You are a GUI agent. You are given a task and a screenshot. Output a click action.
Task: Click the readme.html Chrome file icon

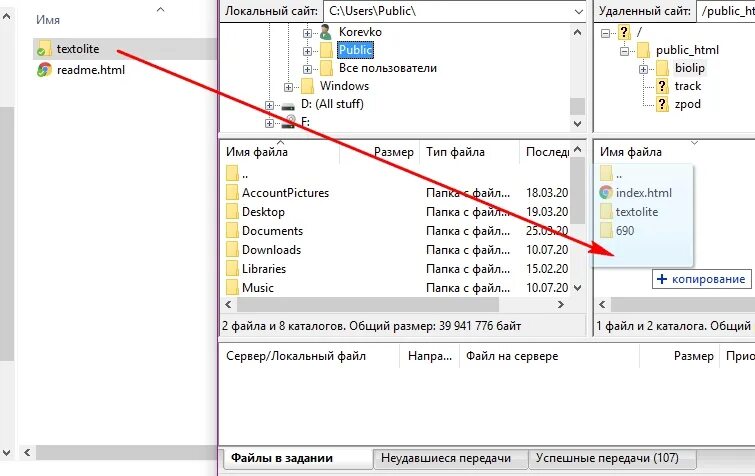pos(44,70)
